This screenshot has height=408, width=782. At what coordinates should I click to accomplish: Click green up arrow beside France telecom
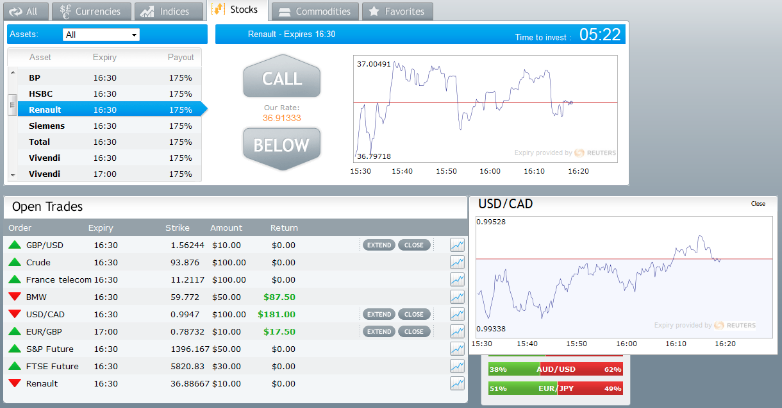(x=15, y=279)
